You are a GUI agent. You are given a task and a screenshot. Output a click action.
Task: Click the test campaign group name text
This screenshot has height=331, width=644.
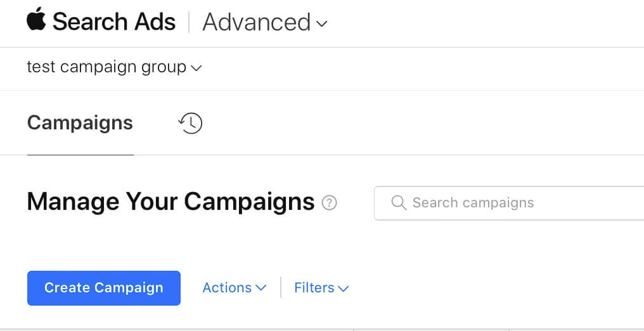tap(106, 67)
